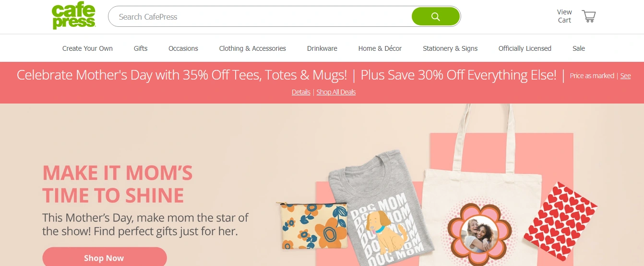Viewport: 644px width, 266px height.
Task: Open the Create Your Own menu
Action: pyautogui.click(x=87, y=48)
